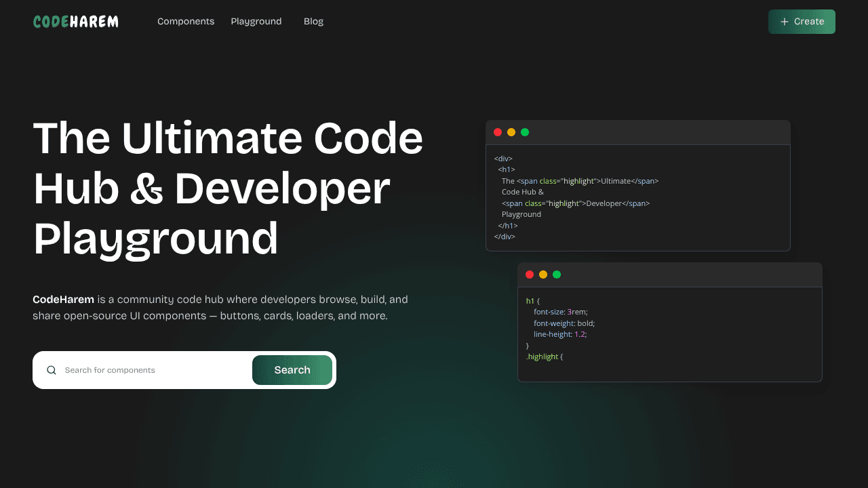Click red dot on CSS code window
The image size is (868, 488).
pos(530,274)
